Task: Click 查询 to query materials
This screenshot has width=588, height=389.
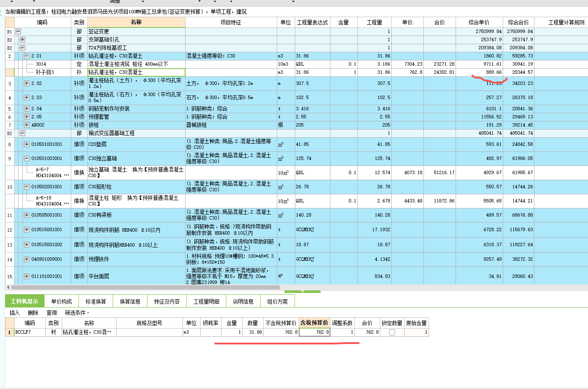Action: [51, 313]
